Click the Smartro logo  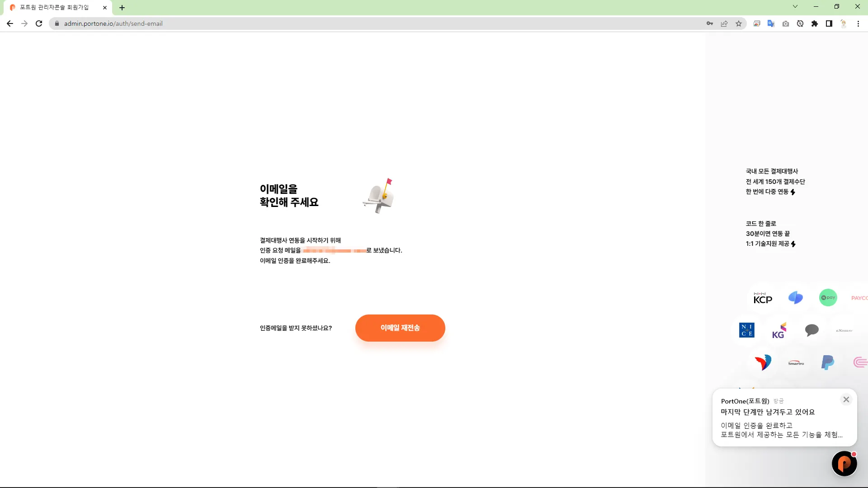pos(796,363)
